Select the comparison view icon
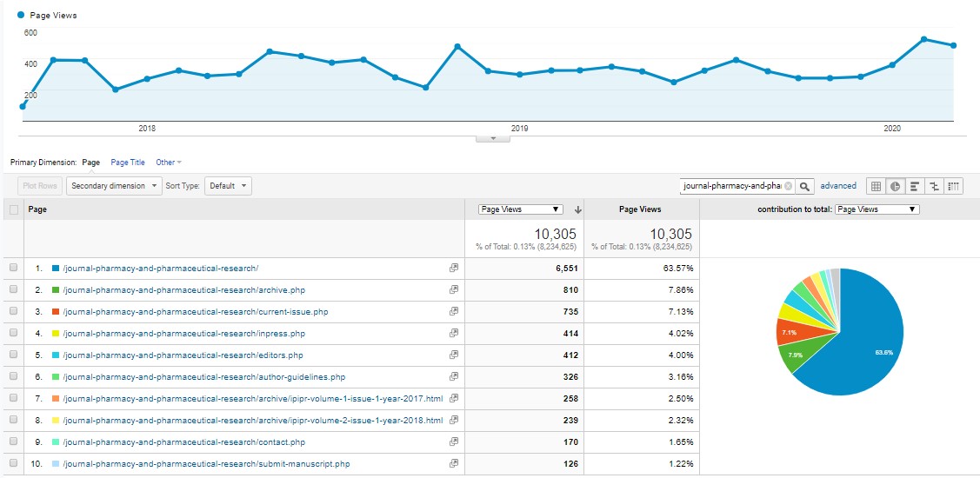This screenshot has width=980, height=478. [934, 186]
